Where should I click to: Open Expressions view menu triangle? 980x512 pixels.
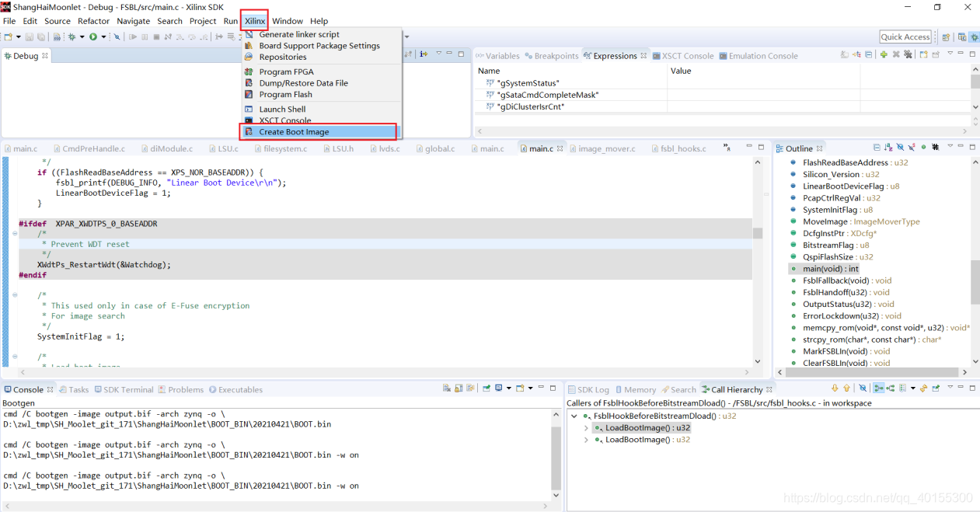(950, 53)
